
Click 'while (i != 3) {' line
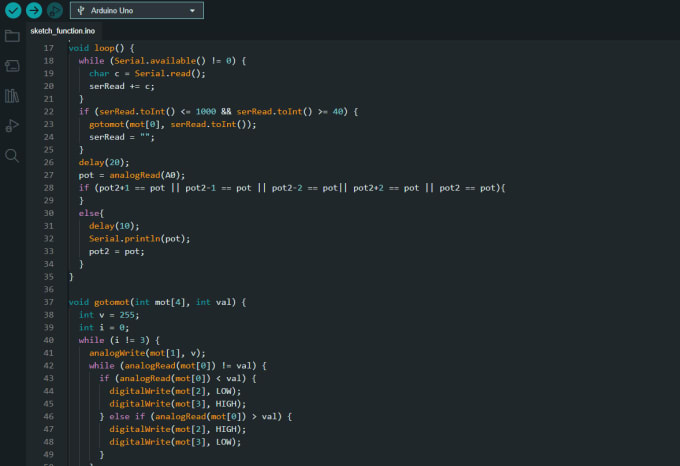[119, 340]
